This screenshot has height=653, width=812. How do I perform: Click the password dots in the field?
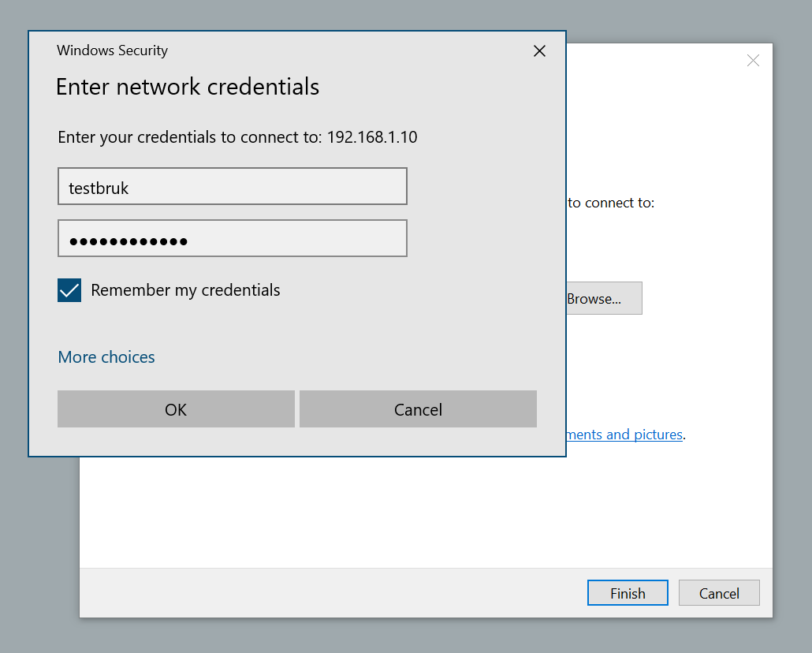click(129, 241)
